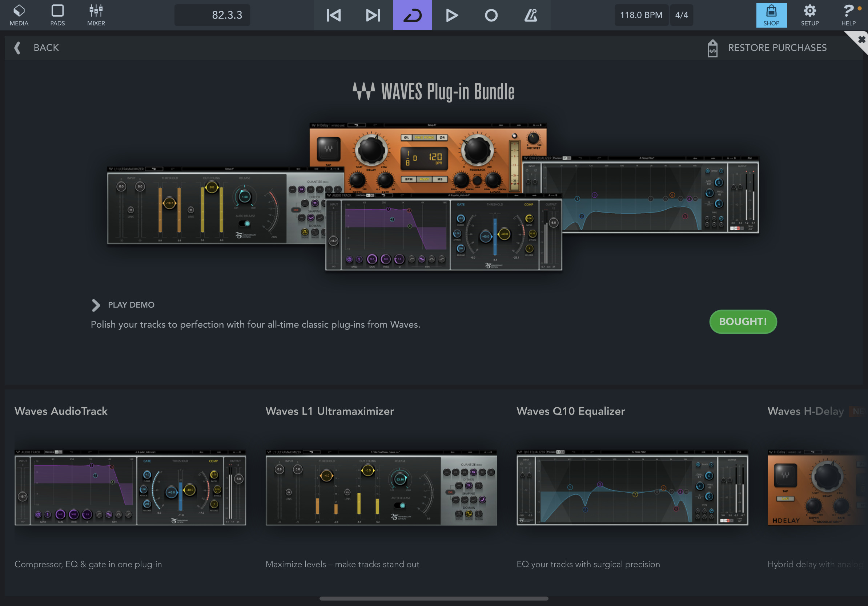Click the horizontal scrollbar at bottom

[434, 598]
